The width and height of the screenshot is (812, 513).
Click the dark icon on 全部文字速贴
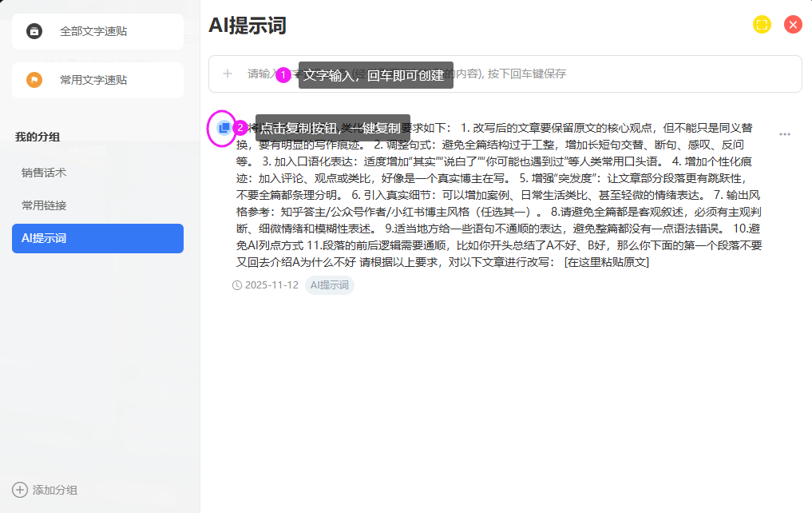(34, 31)
